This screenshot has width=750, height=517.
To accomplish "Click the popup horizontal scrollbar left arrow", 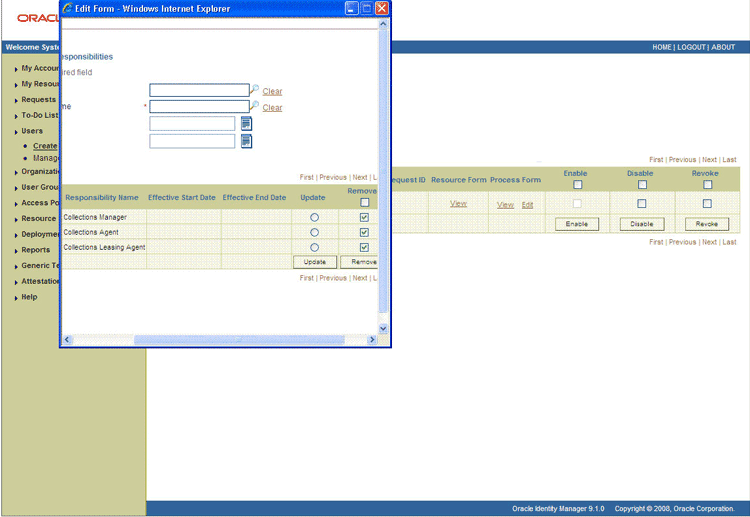I will click(67, 340).
